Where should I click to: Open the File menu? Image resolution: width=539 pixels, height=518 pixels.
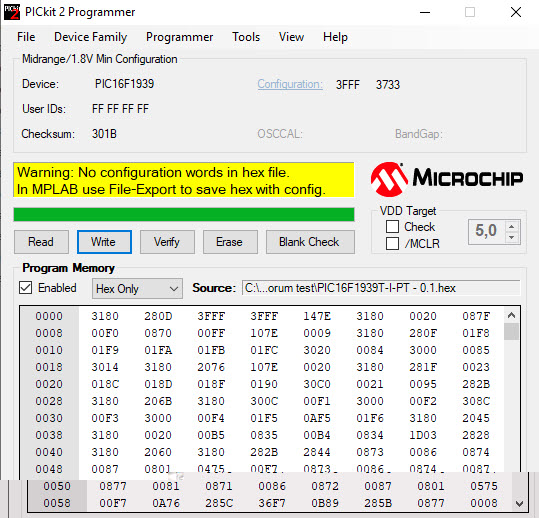(x=26, y=37)
